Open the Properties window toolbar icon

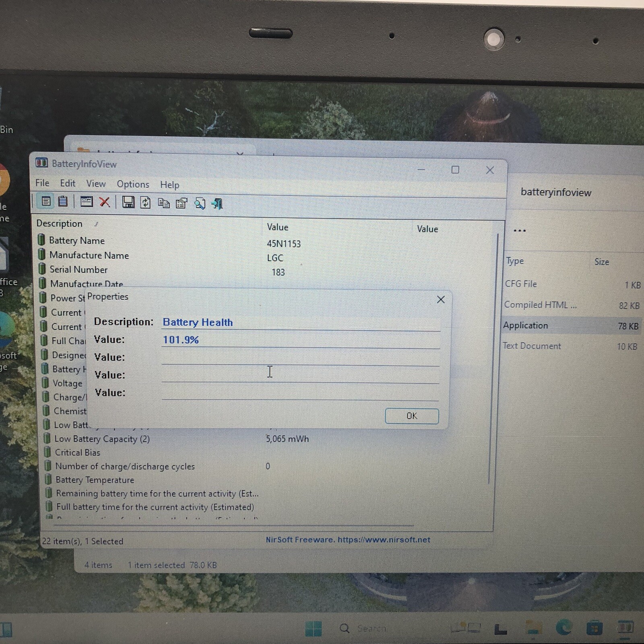pyautogui.click(x=87, y=202)
